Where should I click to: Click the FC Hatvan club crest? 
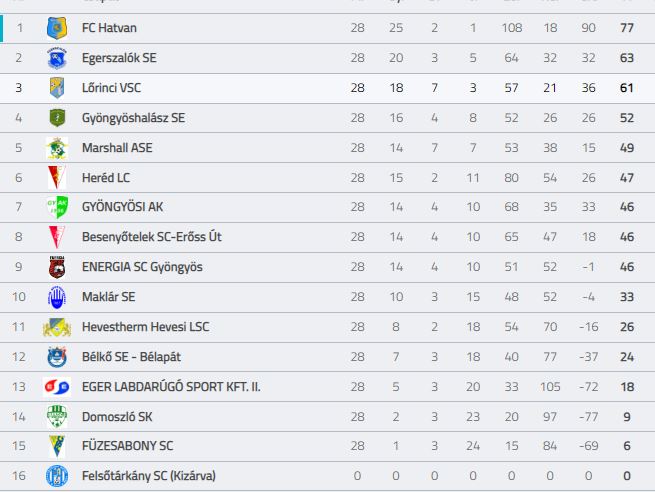(x=57, y=28)
